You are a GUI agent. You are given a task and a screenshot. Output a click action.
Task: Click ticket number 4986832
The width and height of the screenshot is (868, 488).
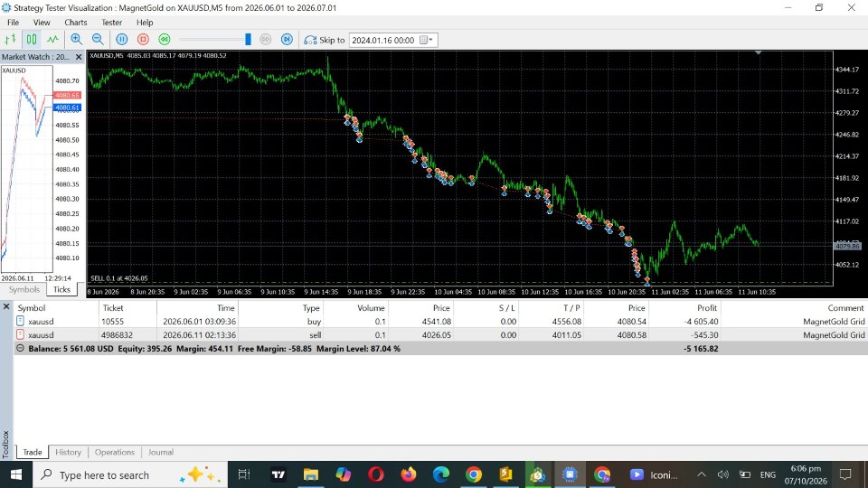(x=117, y=335)
